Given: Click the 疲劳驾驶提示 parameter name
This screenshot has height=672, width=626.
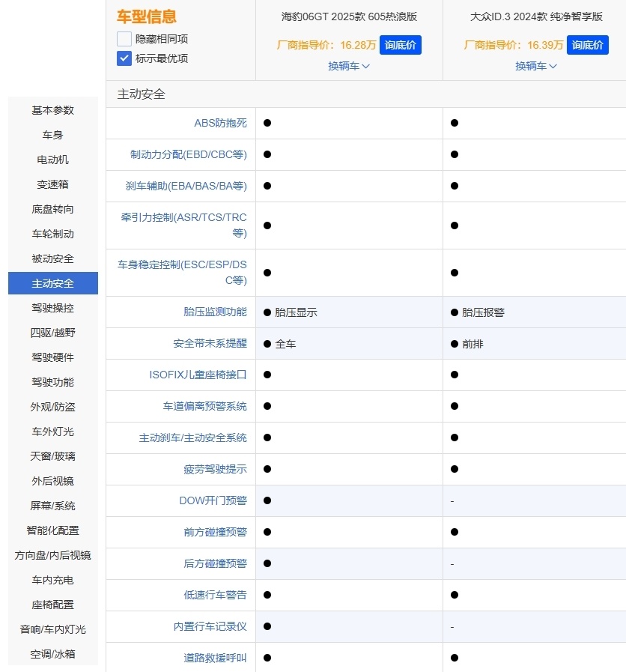Looking at the screenshot, I should pyautogui.click(x=216, y=470).
